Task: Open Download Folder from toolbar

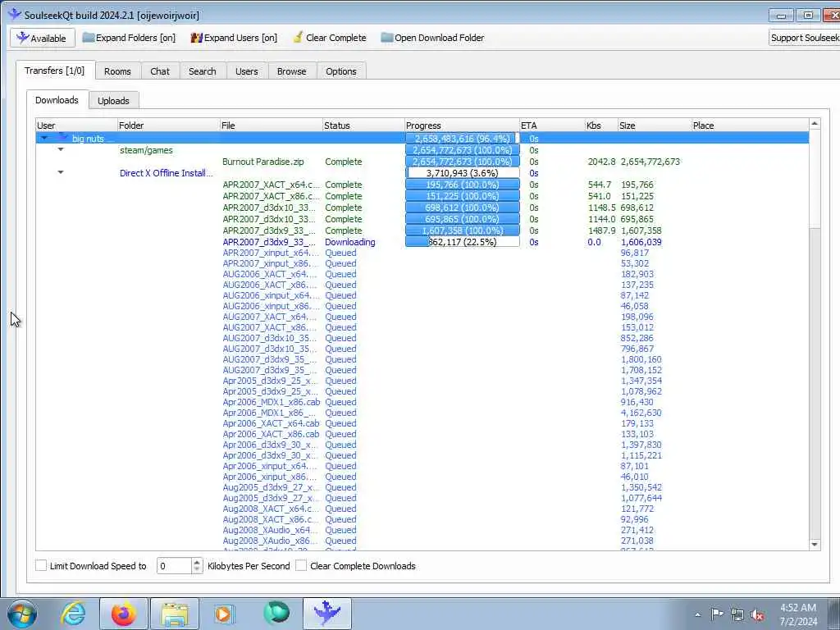Action: (432, 38)
